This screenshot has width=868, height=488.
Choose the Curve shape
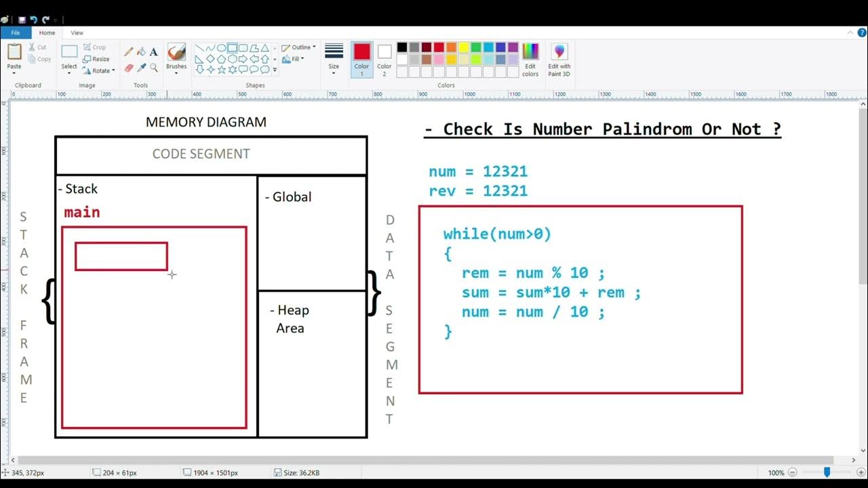[x=210, y=48]
